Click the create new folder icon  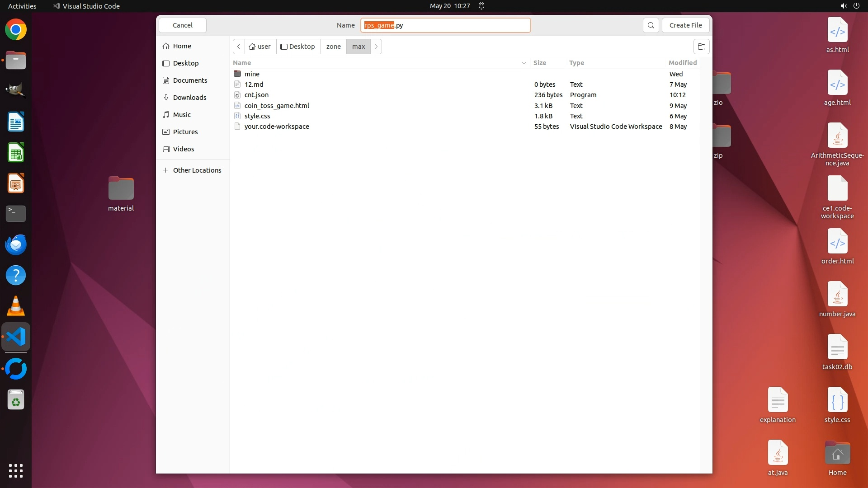tap(701, 47)
